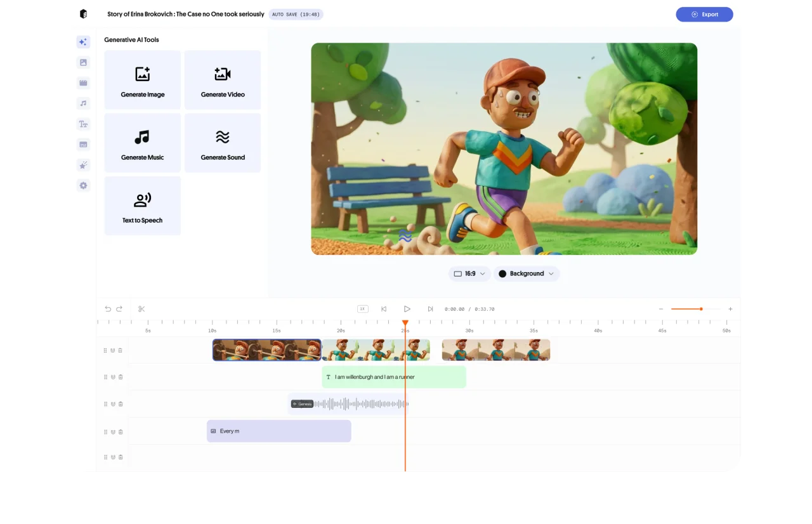The height and width of the screenshot is (524, 812).
Task: Open the Music panel in sidebar
Action: (83, 103)
